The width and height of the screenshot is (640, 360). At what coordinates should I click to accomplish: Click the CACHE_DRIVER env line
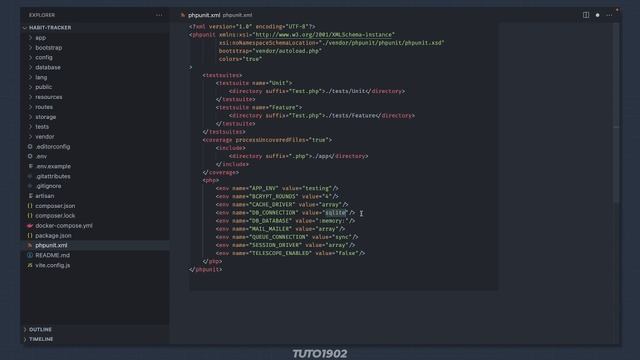pos(282,204)
